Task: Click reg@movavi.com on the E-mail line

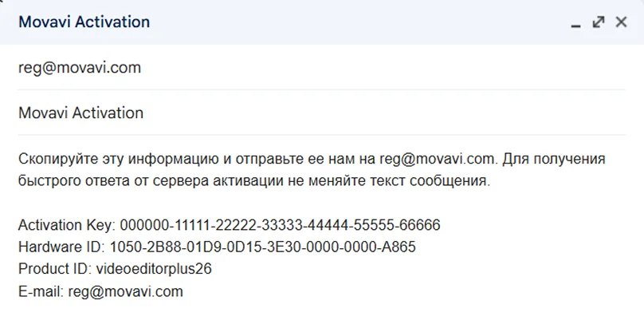Action: click(x=122, y=291)
